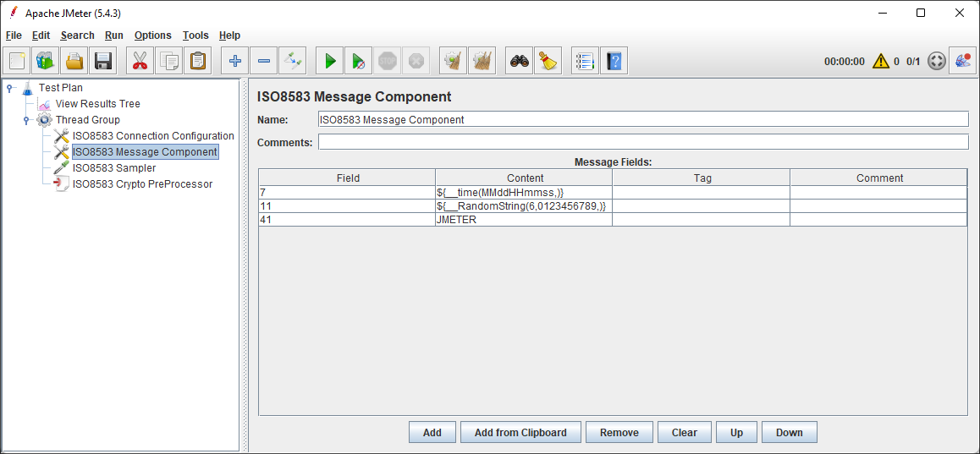Open Help with question mark book icon
This screenshot has width=980, height=454.
click(614, 61)
